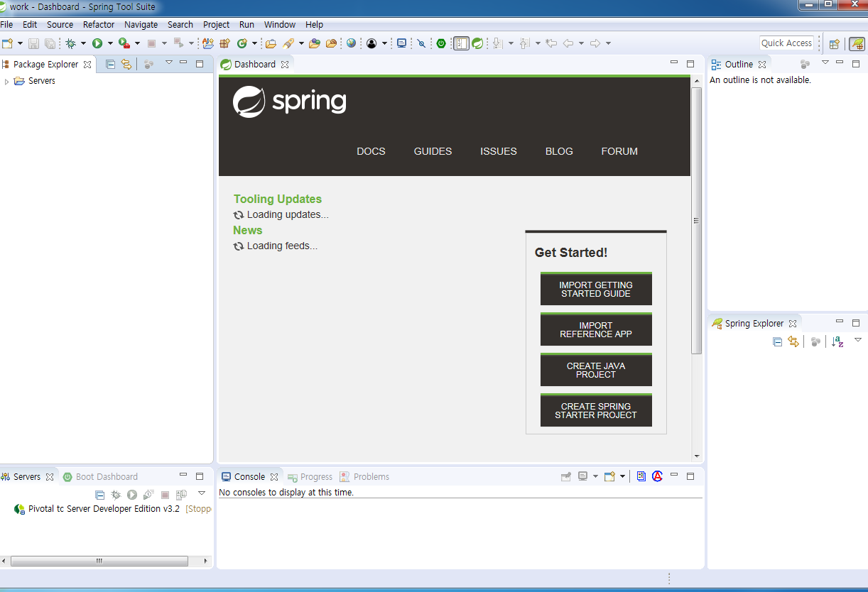Screen dimensions: 868x592
Task: Open the File menu
Action: point(6,24)
